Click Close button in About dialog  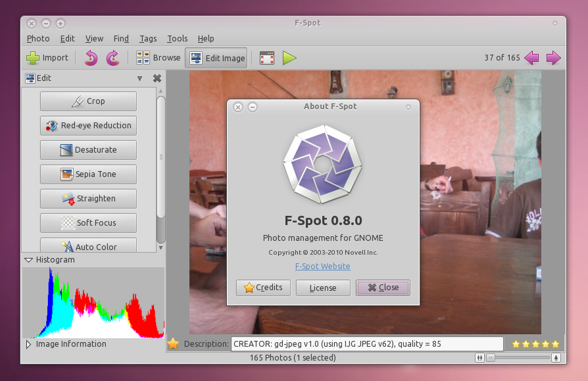[x=383, y=288]
